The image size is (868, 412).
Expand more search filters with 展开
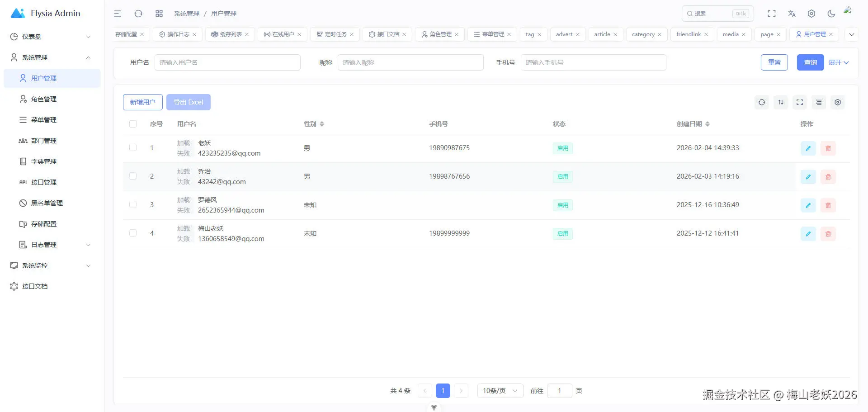(839, 62)
